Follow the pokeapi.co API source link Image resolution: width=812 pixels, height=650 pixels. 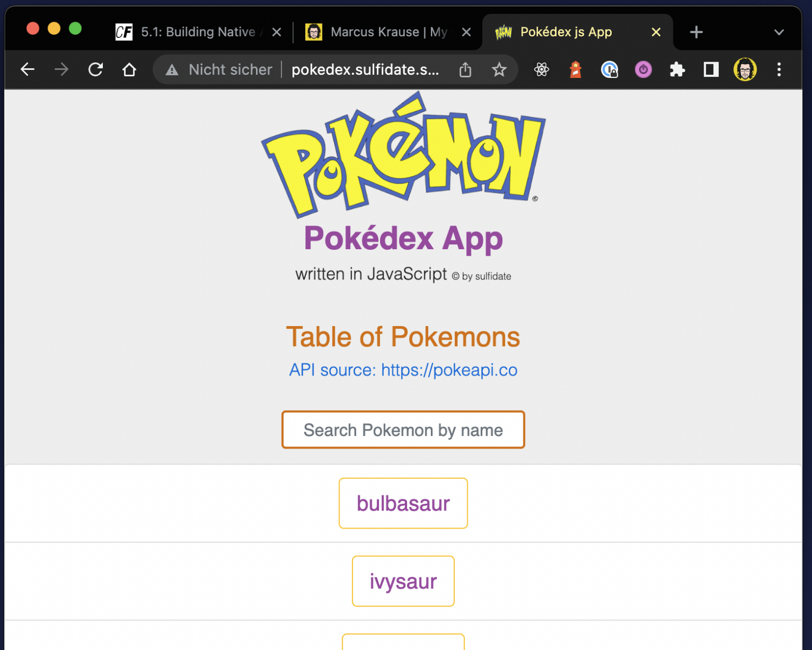[x=403, y=370]
